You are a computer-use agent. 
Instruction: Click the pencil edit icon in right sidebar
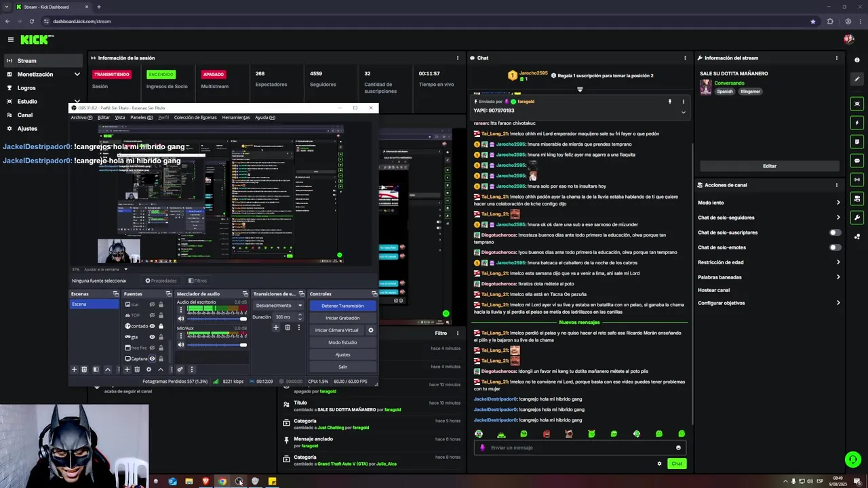(x=857, y=79)
